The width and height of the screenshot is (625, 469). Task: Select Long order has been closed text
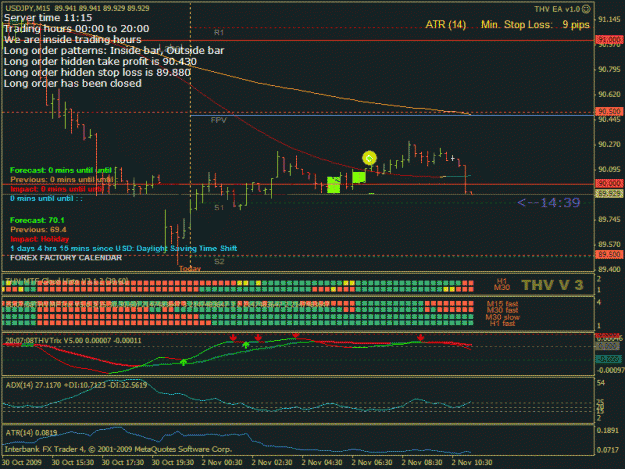(73, 83)
